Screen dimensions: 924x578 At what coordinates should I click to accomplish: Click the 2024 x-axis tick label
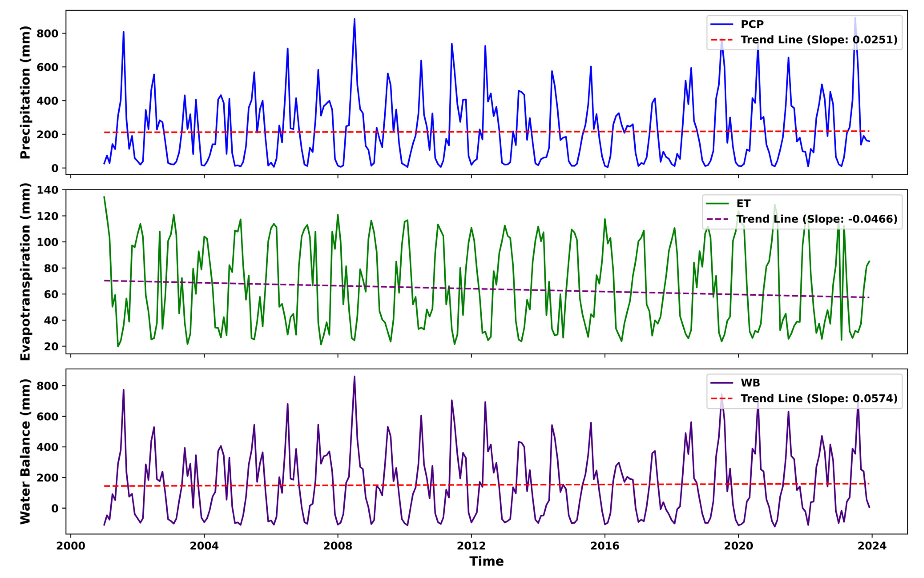(x=872, y=546)
